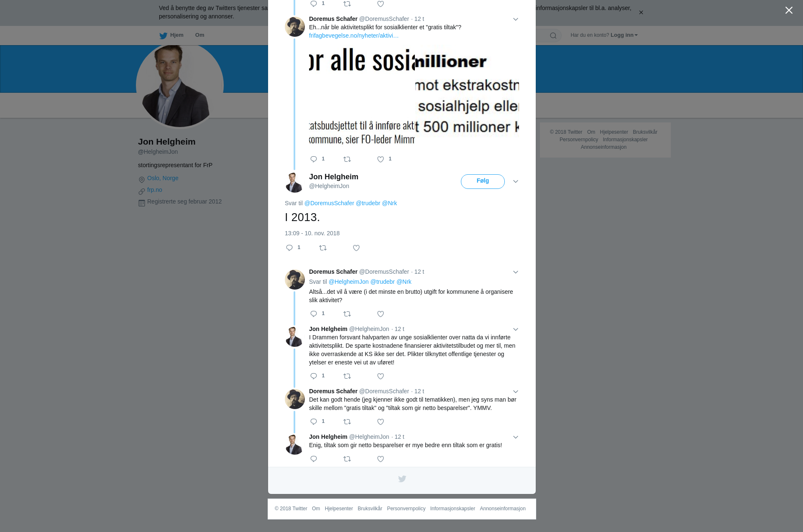The image size is (803, 532).
Task: Expand options for Doremus "Eh...når ble" tweet
Action: [516, 20]
